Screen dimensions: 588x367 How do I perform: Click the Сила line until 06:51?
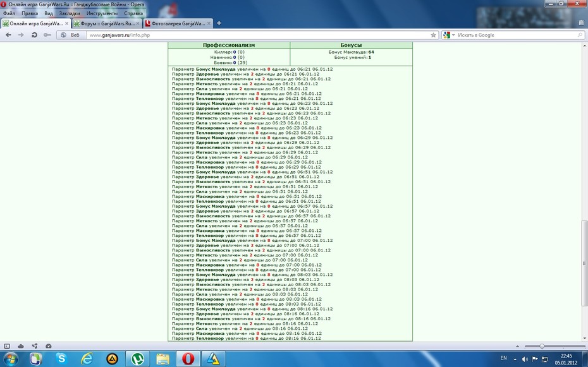click(240, 191)
